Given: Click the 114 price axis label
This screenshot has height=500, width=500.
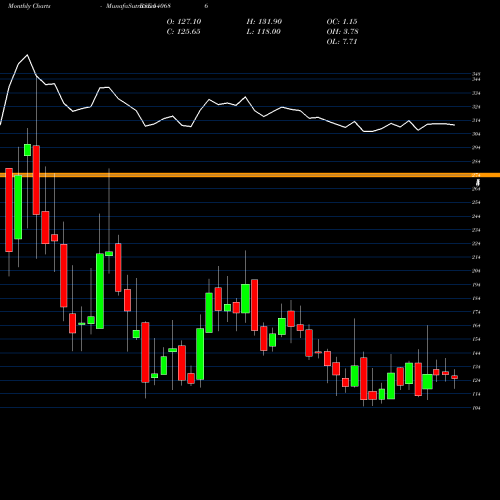Looking at the screenshot, I should click(x=476, y=394).
